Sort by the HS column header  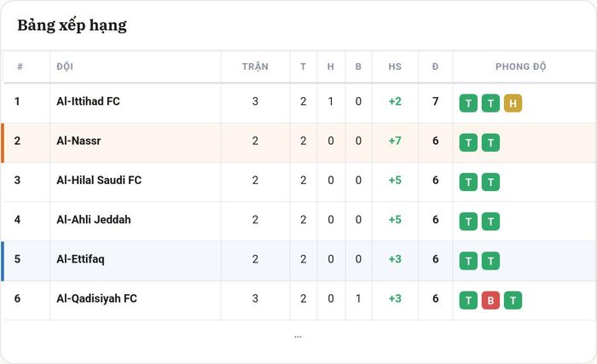point(395,66)
